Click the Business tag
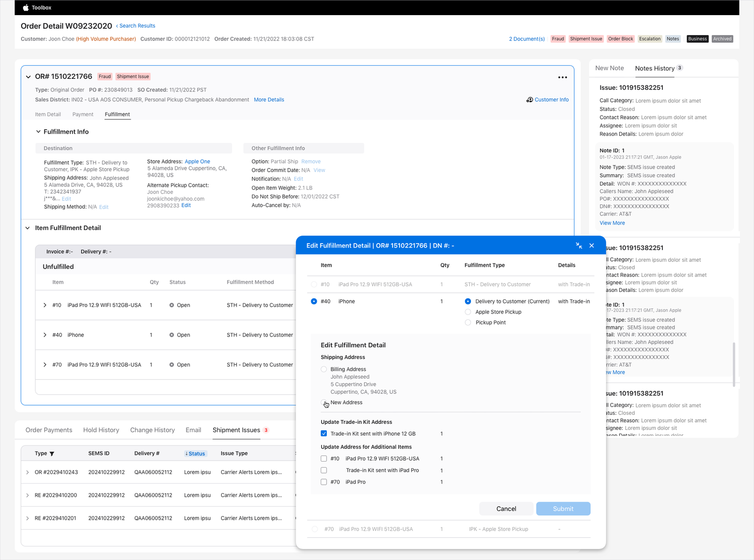Image resolution: width=754 pixels, height=560 pixels. [x=697, y=39]
